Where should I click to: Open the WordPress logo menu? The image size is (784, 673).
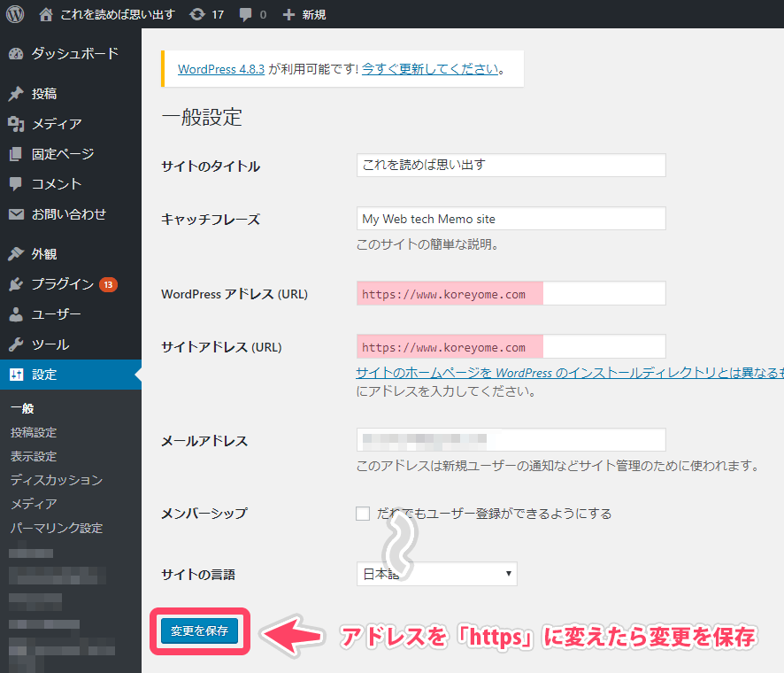pyautogui.click(x=15, y=14)
